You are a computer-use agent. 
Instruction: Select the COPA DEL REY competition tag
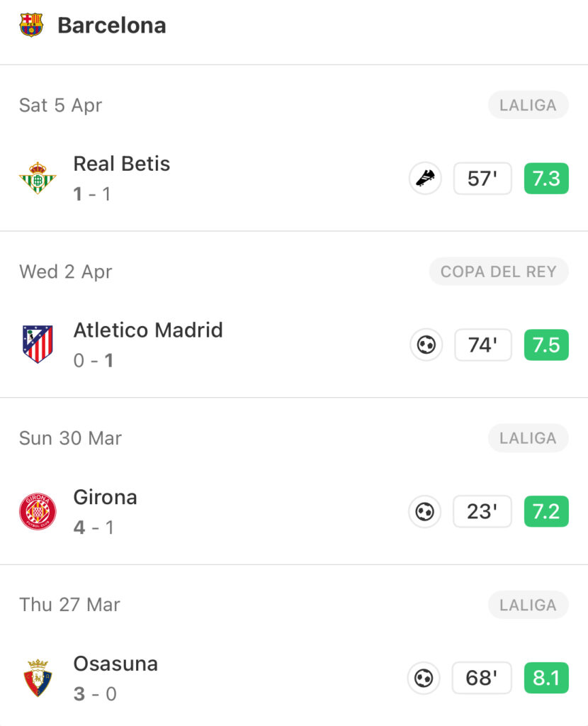pos(499,272)
